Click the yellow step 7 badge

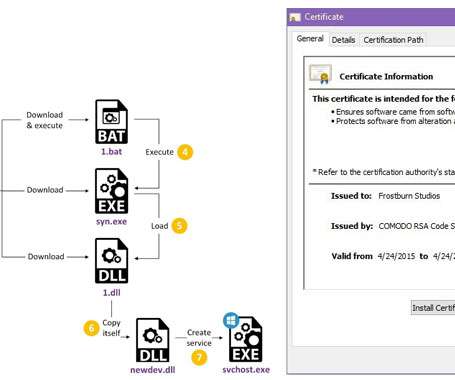[199, 357]
